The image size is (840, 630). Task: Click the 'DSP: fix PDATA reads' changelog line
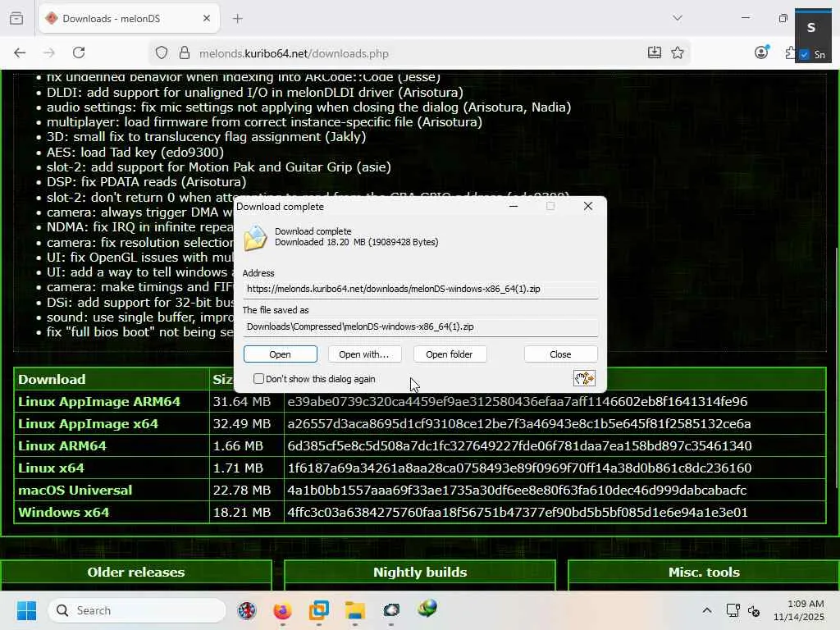coord(146,182)
